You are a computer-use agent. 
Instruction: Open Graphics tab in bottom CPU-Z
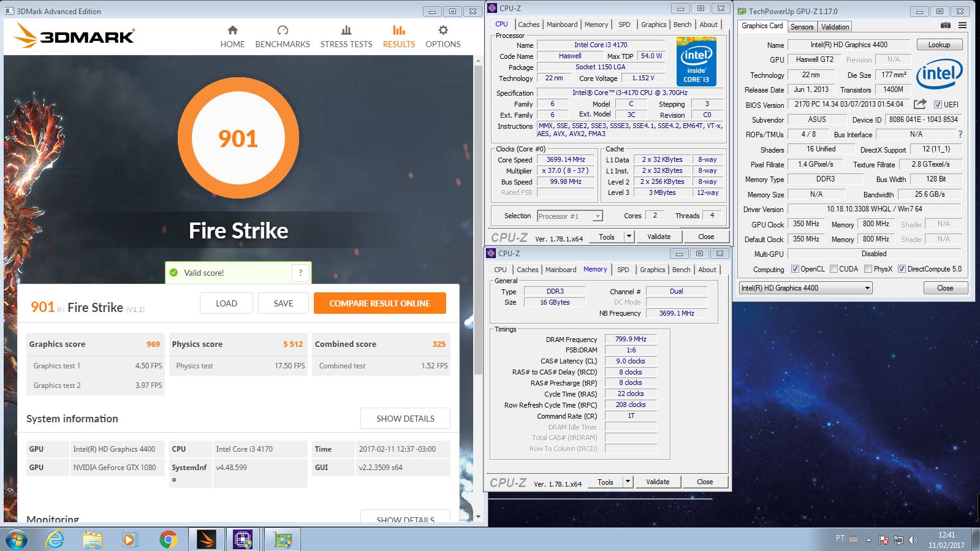[x=652, y=270]
